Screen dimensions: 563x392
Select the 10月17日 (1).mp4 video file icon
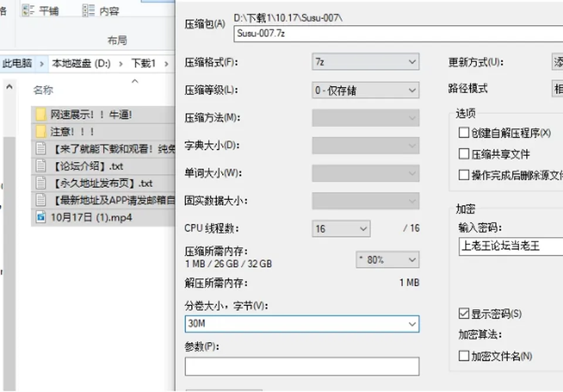(x=41, y=217)
